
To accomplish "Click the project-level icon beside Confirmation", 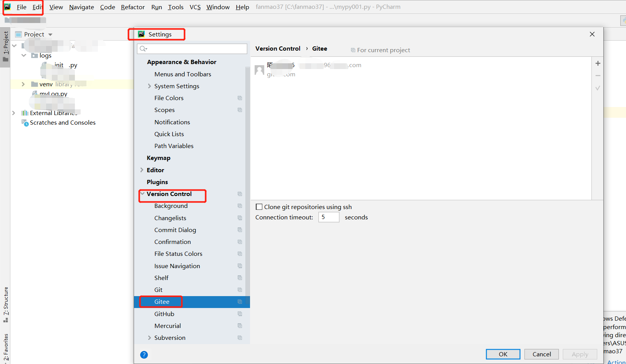I will point(240,242).
